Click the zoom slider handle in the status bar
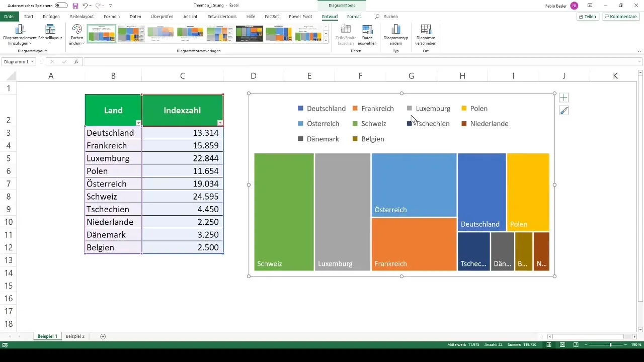This screenshot has width=644, height=362. 610,345
